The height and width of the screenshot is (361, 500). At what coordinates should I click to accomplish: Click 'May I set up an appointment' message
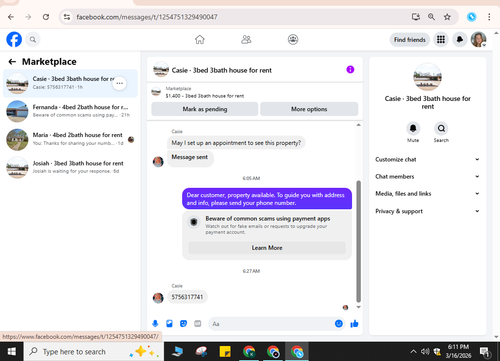(236, 143)
